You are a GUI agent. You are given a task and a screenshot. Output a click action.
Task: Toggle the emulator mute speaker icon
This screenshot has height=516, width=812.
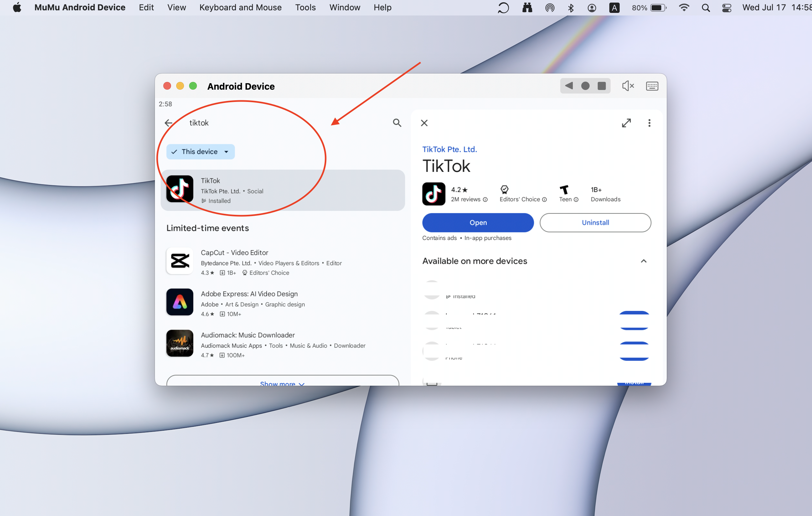tap(628, 86)
